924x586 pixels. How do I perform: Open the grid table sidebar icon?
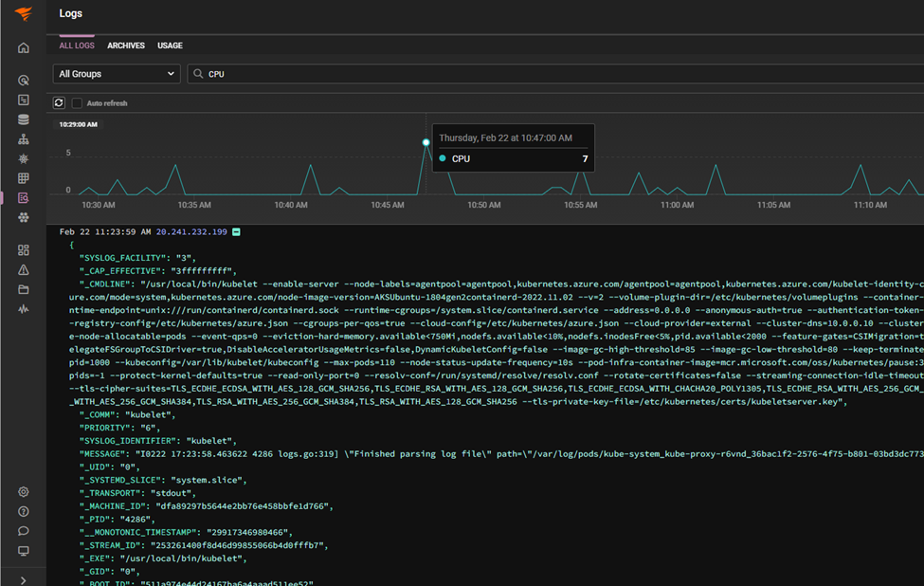(x=24, y=178)
